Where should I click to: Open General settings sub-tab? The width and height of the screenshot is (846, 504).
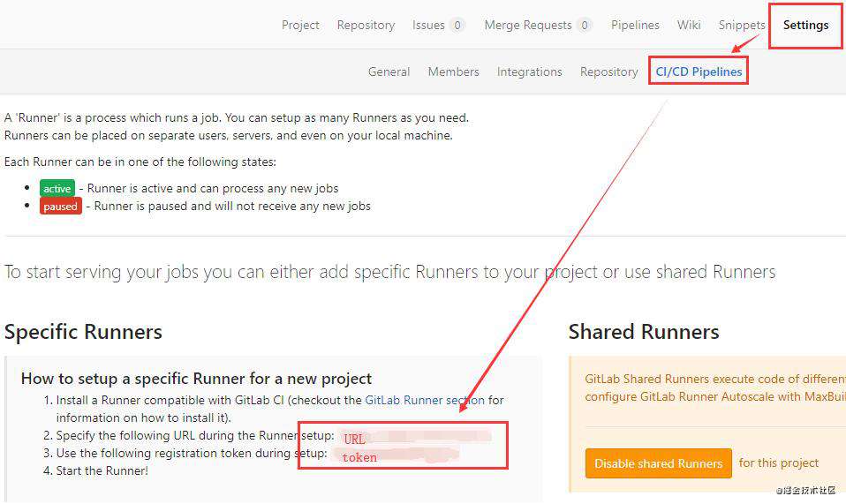coord(389,71)
